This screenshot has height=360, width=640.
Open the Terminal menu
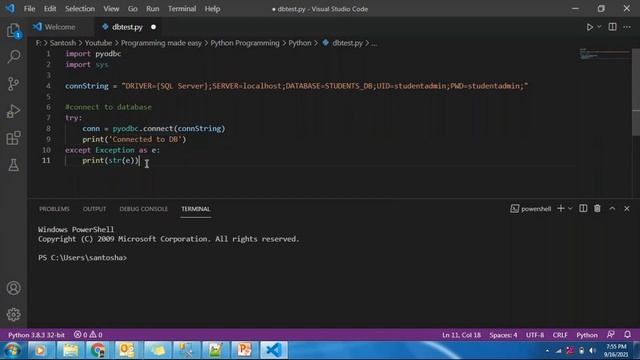pyautogui.click(x=182, y=9)
